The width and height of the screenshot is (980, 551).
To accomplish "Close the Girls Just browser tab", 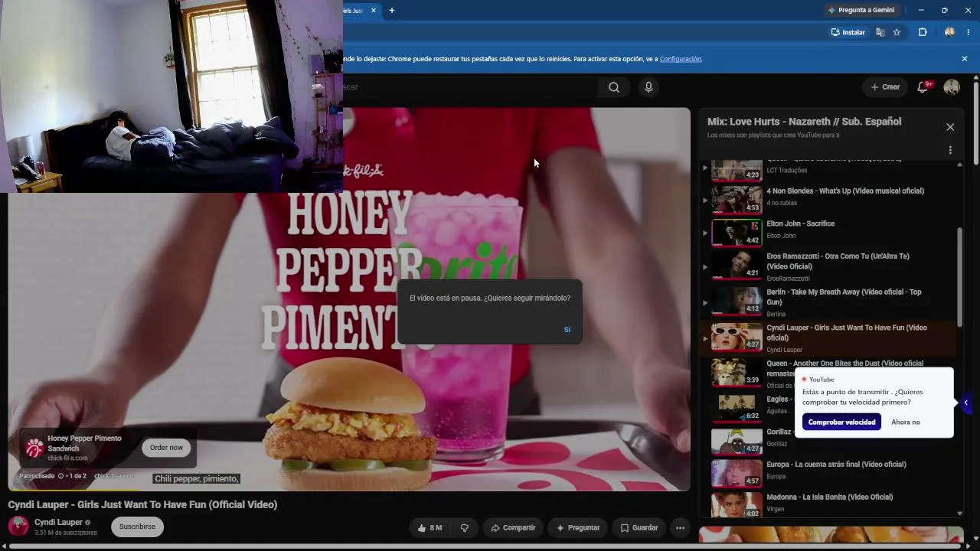I will click(x=374, y=11).
